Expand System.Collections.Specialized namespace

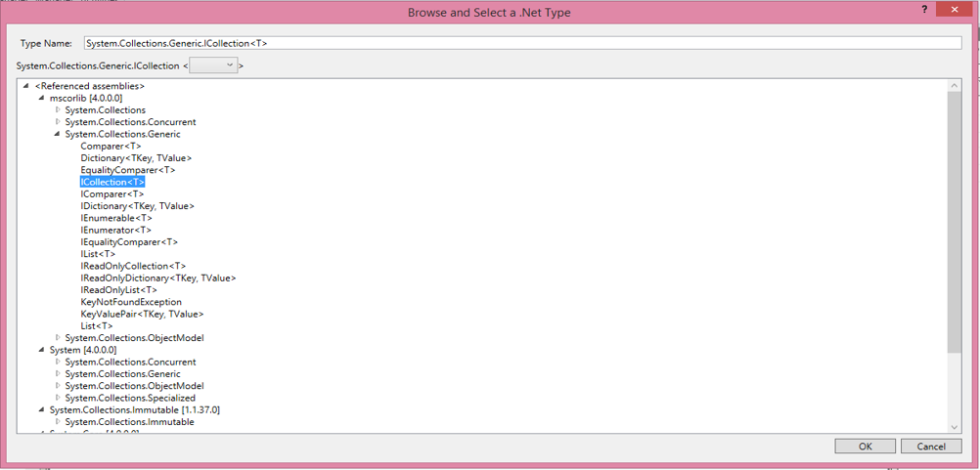58,398
